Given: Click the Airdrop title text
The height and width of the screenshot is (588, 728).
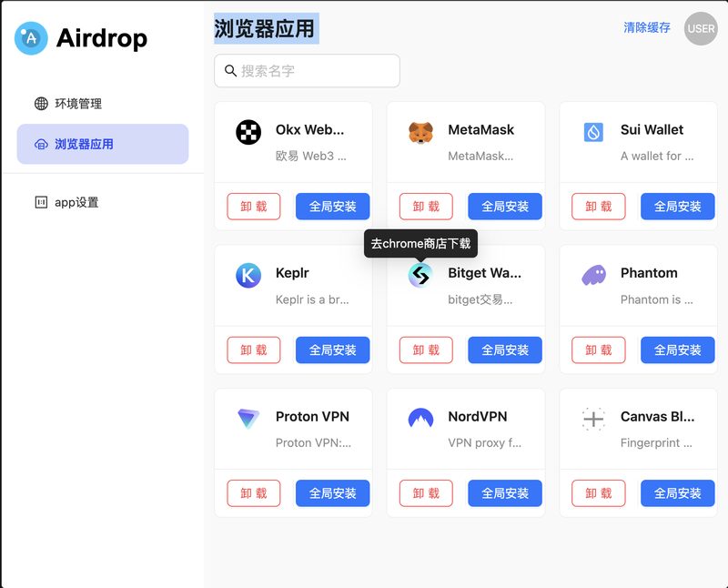Looking at the screenshot, I should tap(102, 38).
